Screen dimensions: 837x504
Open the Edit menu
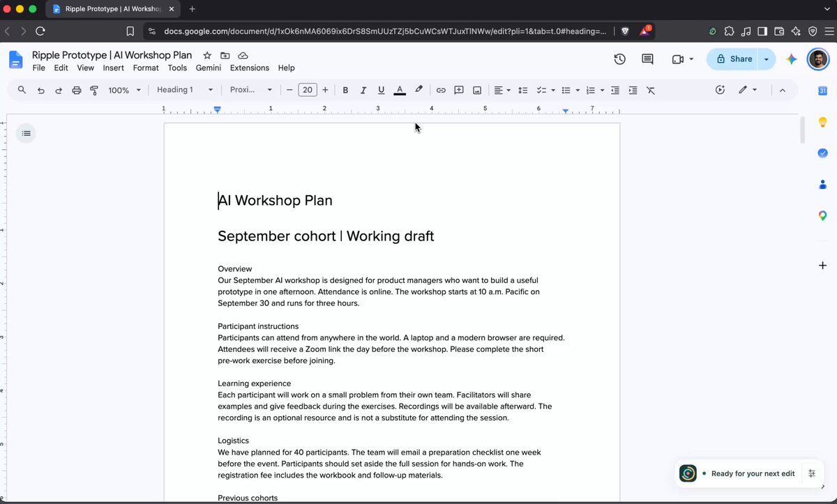pyautogui.click(x=61, y=68)
